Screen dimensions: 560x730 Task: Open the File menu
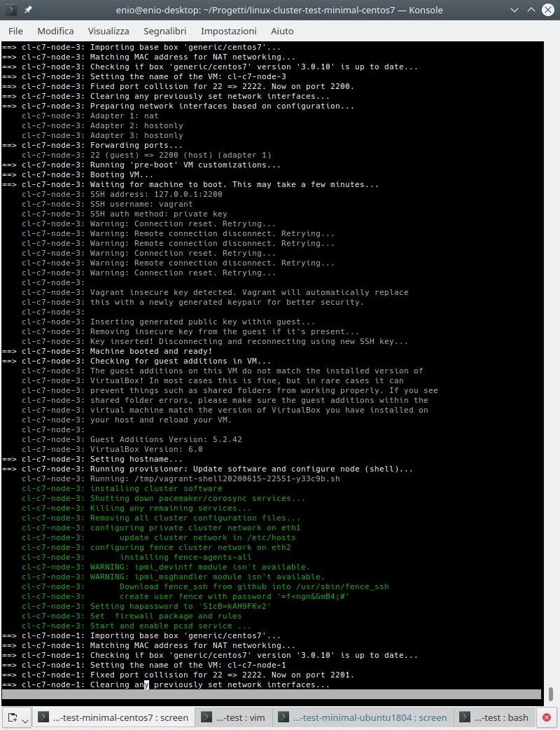coord(15,31)
